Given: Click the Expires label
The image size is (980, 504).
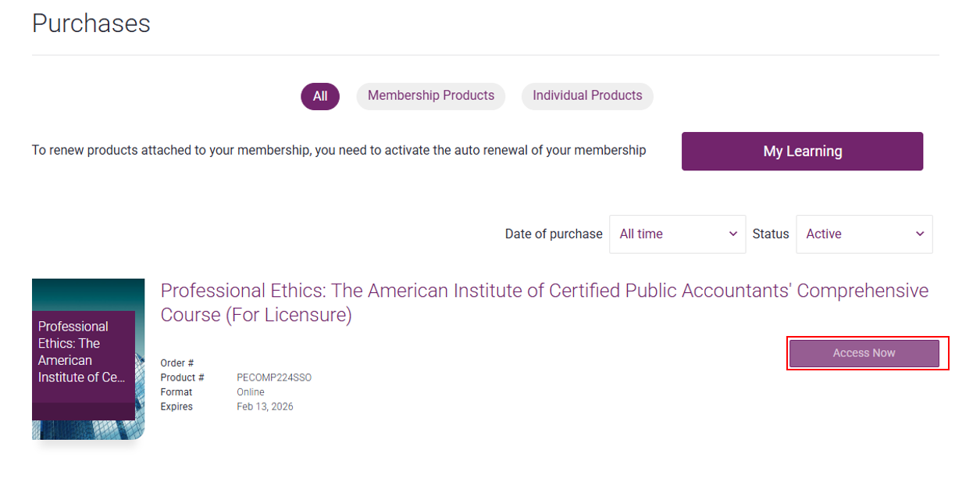Looking at the screenshot, I should tap(176, 406).
